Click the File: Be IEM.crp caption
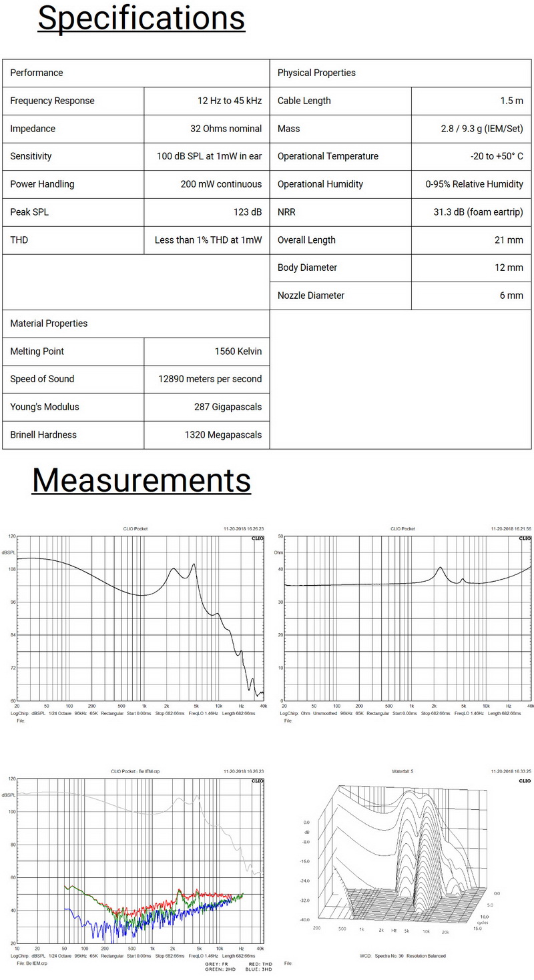 33,963
